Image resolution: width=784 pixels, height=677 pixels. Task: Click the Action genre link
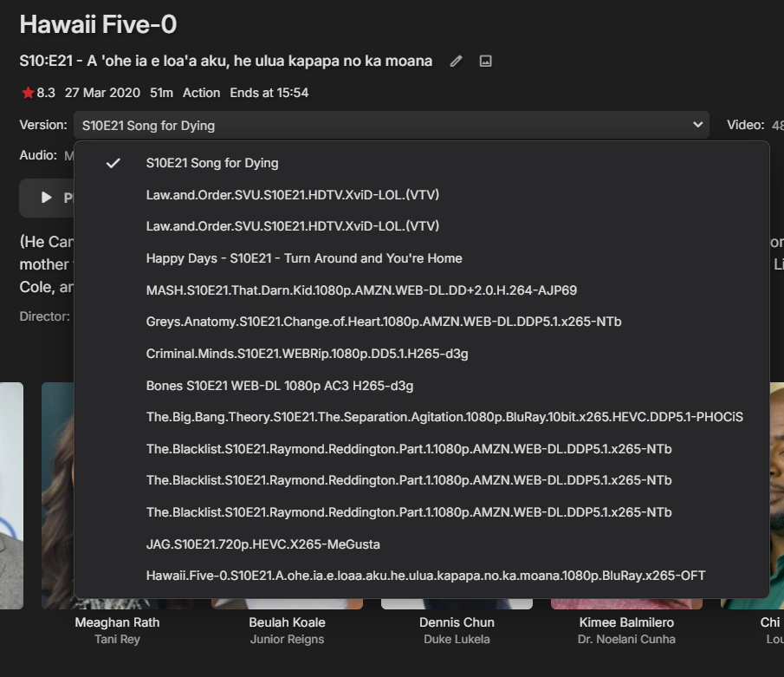pos(201,93)
